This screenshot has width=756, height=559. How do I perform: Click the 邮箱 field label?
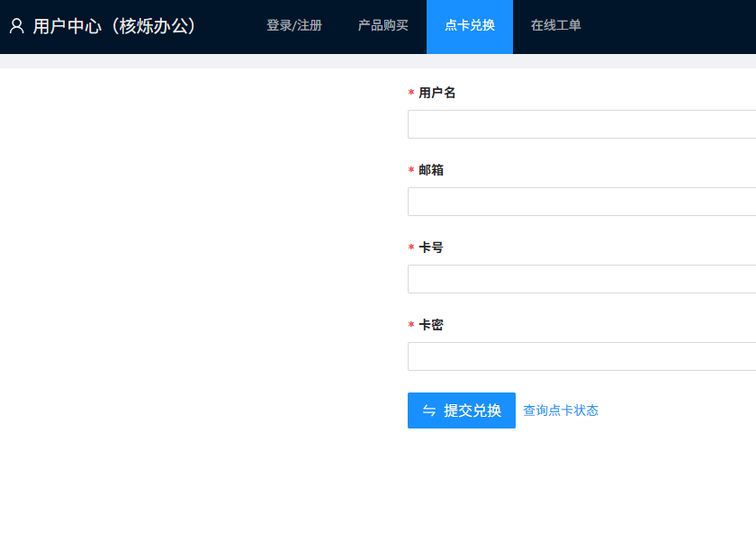pos(431,170)
